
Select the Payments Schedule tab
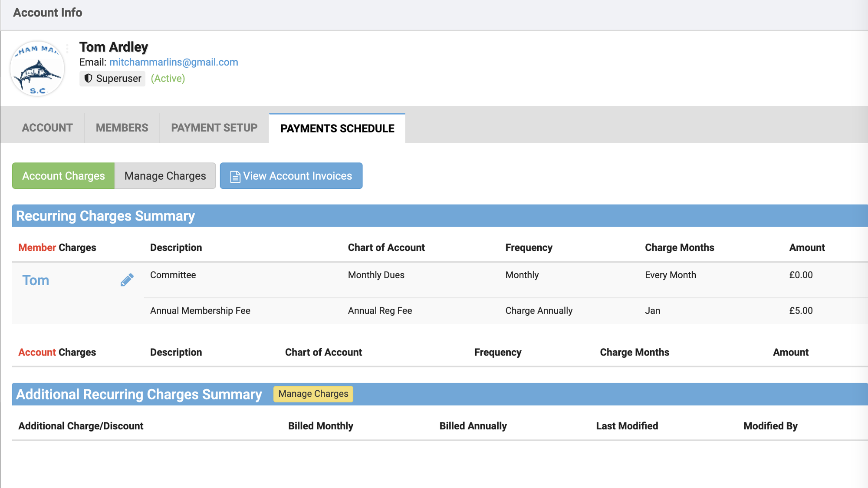337,129
